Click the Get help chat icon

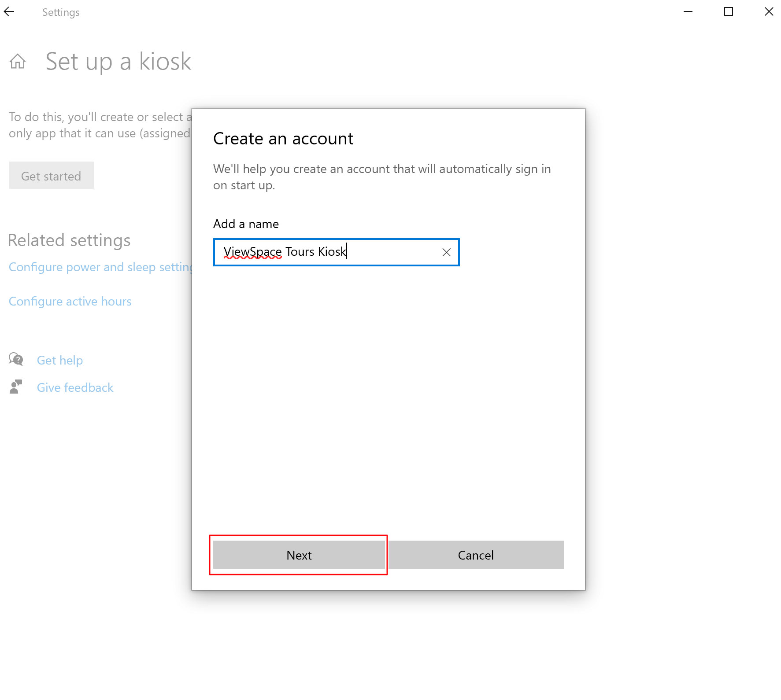(x=16, y=360)
